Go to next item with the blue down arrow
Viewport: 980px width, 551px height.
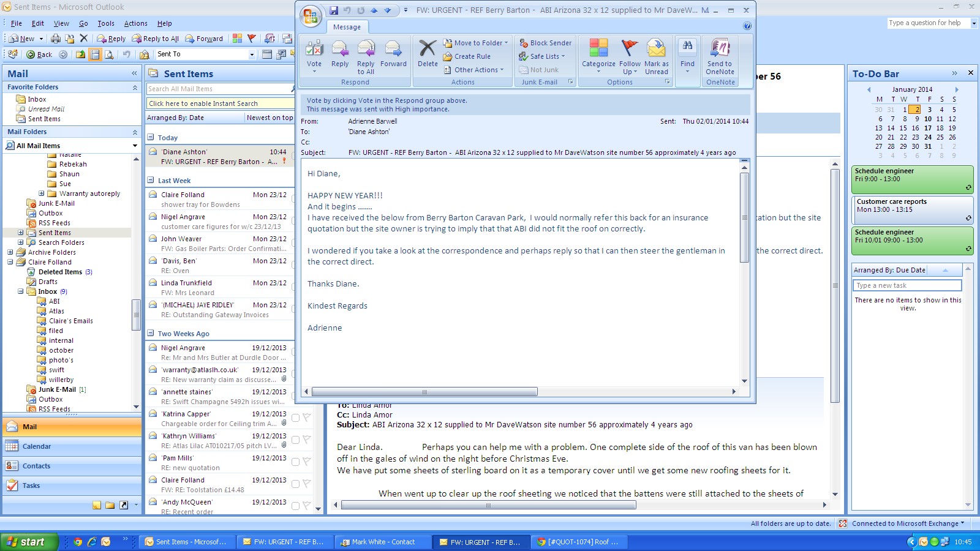tap(387, 10)
